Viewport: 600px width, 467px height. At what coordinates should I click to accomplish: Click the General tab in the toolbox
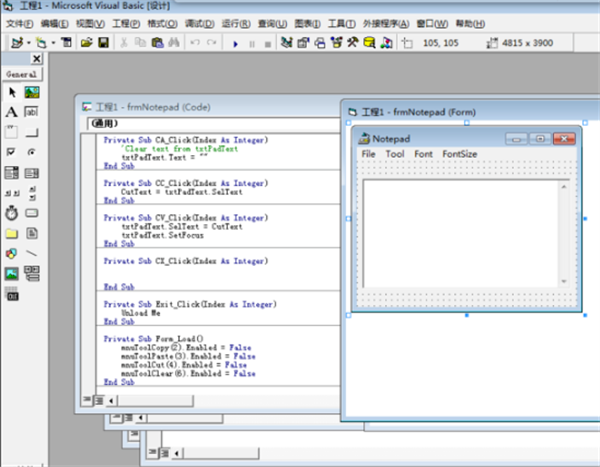pos(21,74)
